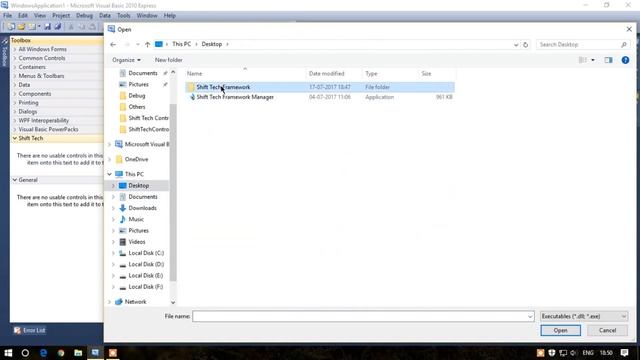Go back in Open dialog navigation
Image resolution: width=640 pixels, height=360 pixels.
(113, 44)
